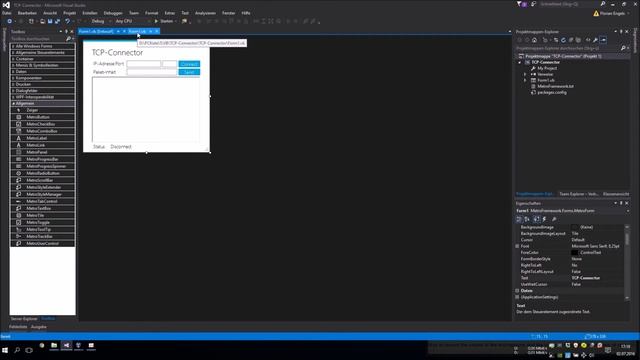Screen dimensions: 640x360
Task: Select MetroTile in the toolbox
Action: [x=42, y=215]
